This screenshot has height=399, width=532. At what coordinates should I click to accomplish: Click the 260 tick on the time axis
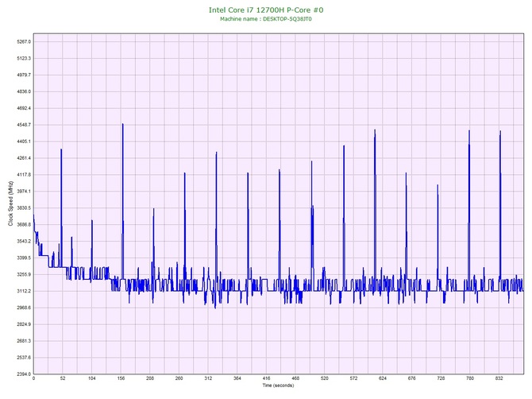pos(179,378)
